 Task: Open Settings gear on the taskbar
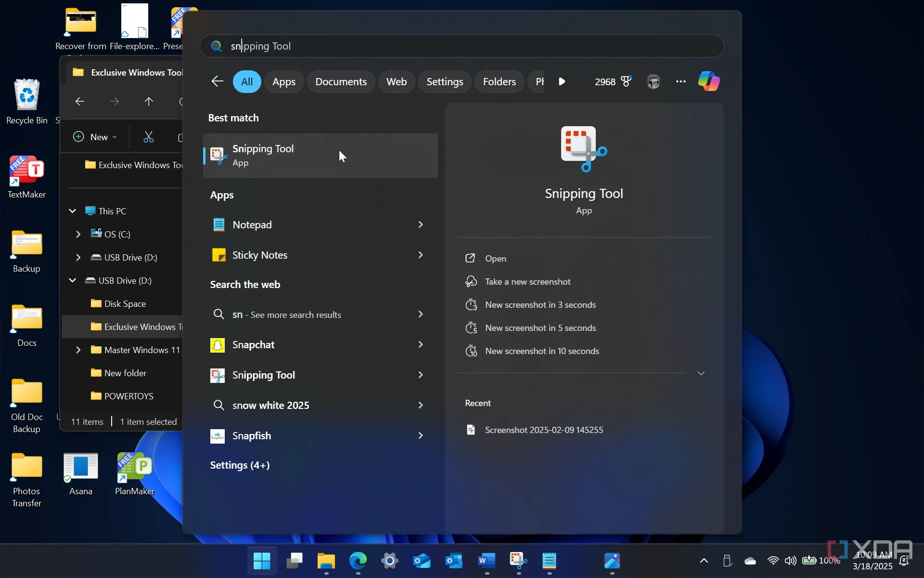pos(389,561)
